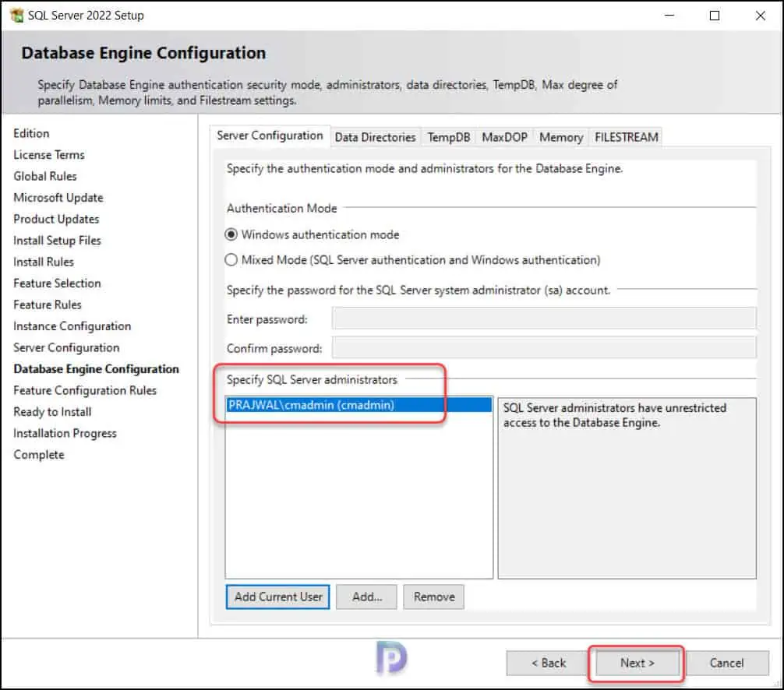Image resolution: width=784 pixels, height=690 pixels.
Task: Click Install Setup Files step
Action: [57, 241]
